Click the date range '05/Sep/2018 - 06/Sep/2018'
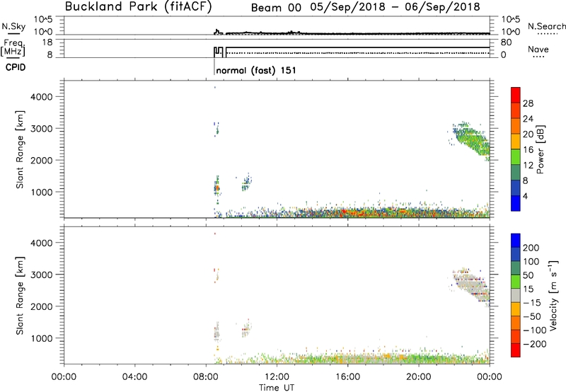This screenshot has width=566, height=392. (x=395, y=7)
